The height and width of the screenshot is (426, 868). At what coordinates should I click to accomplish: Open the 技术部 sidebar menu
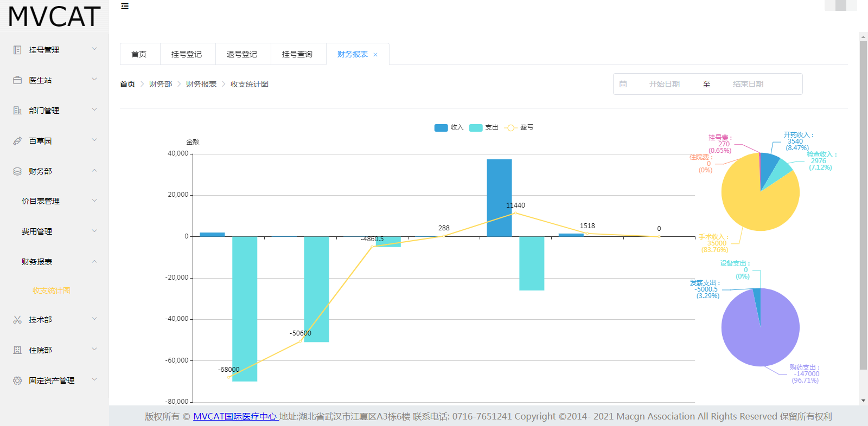54,320
